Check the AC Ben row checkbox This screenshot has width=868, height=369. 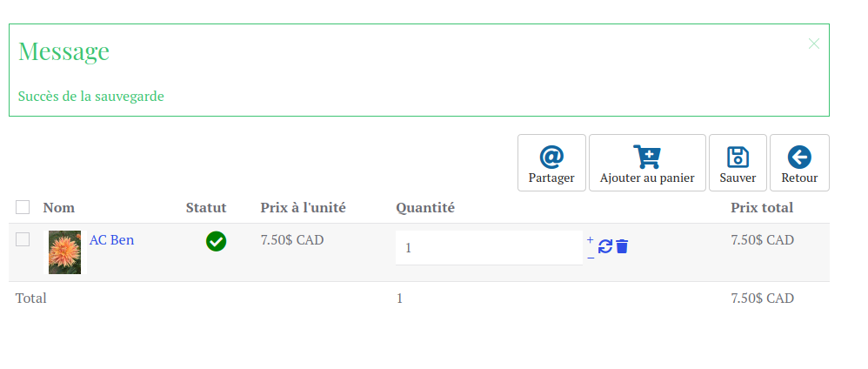pyautogui.click(x=23, y=239)
